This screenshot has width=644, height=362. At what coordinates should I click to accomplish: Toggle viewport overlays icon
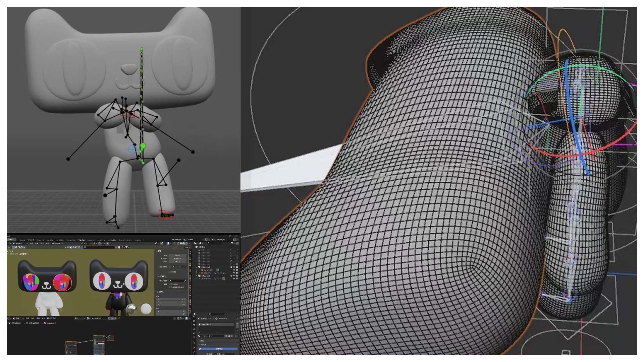tap(168, 243)
